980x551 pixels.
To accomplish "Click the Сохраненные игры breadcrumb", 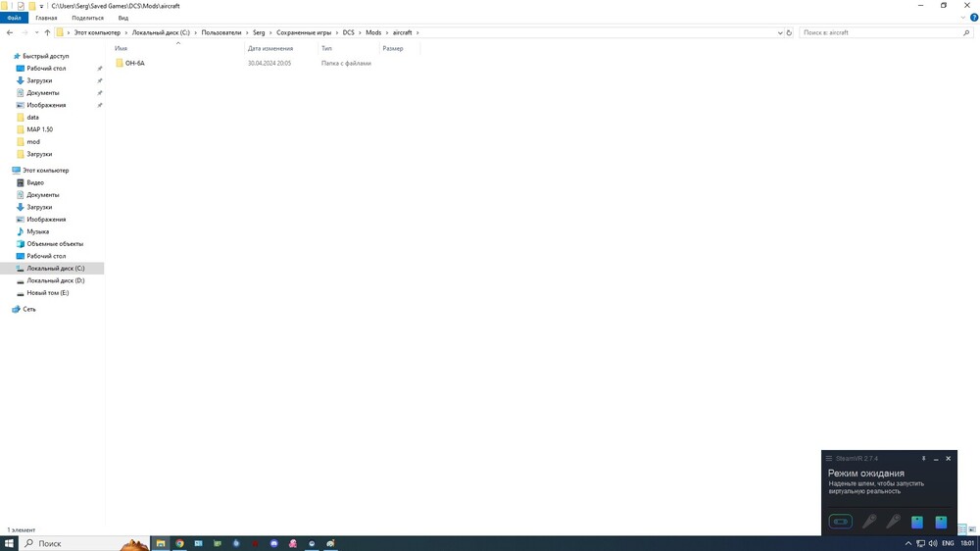I will [x=304, y=32].
